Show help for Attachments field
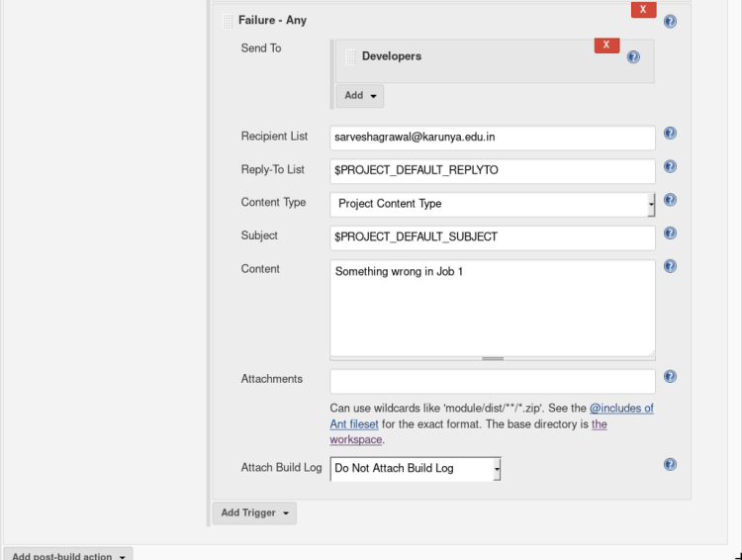The width and height of the screenshot is (742, 560). click(x=670, y=377)
